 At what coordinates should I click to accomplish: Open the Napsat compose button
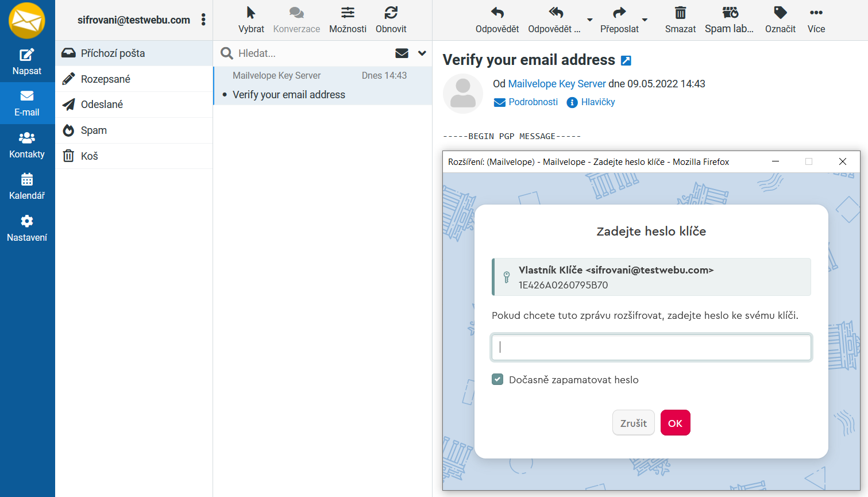click(27, 62)
